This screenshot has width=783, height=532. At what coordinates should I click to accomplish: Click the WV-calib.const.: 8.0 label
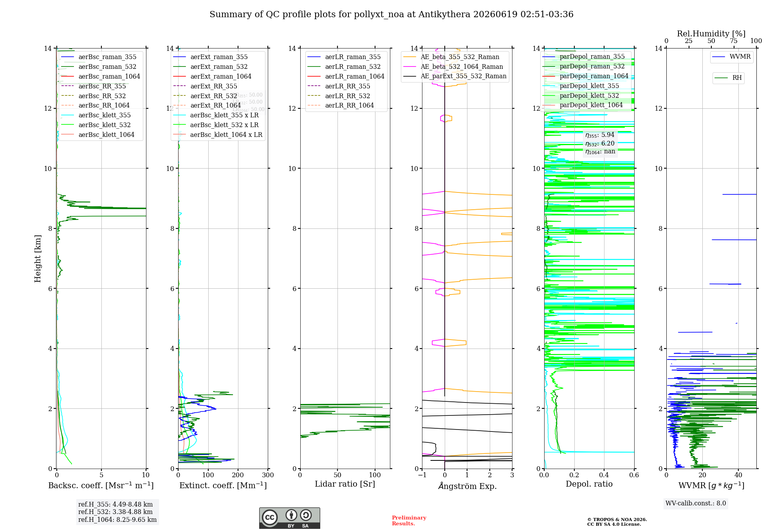coord(696,503)
